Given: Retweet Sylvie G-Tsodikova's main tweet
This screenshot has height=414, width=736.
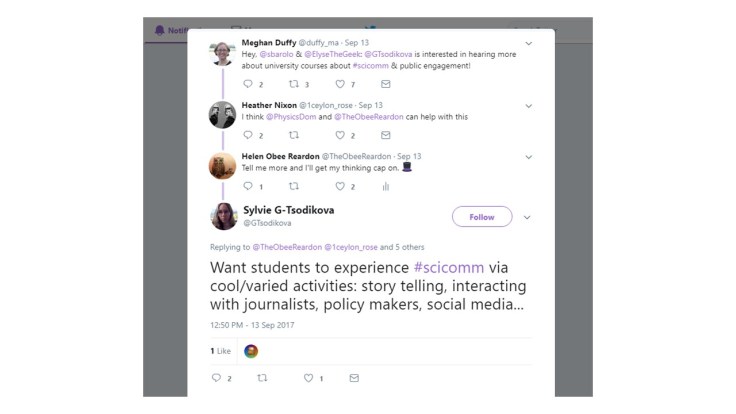Looking at the screenshot, I should point(262,378).
